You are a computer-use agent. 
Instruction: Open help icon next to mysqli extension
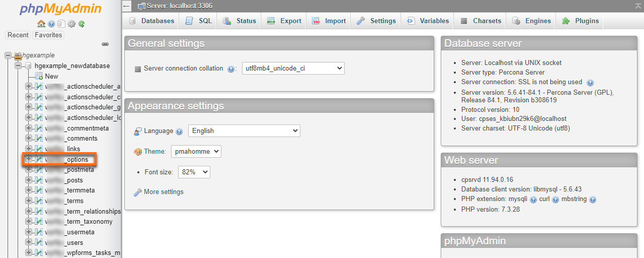[533, 200]
